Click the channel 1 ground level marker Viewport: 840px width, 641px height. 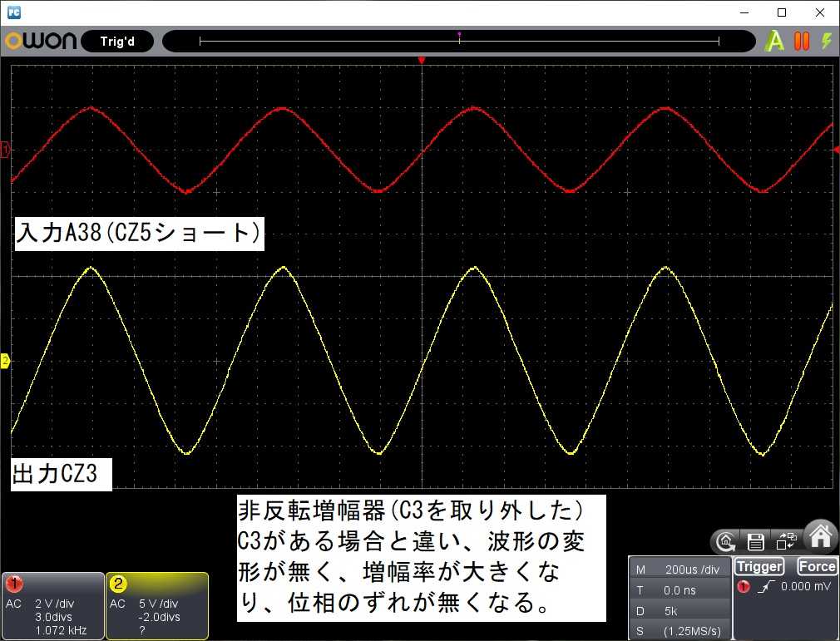click(6, 150)
